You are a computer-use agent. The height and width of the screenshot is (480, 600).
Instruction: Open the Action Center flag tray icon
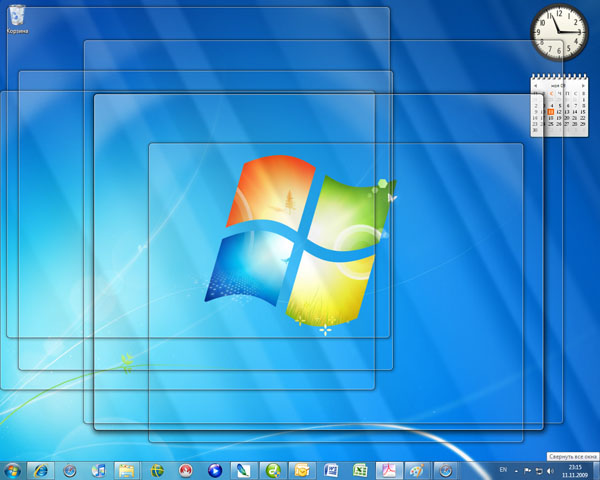click(527, 471)
